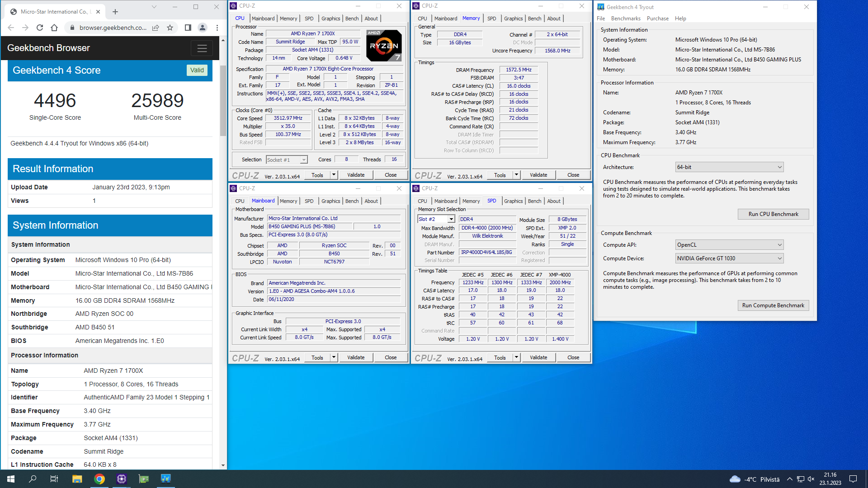Open Chrome three-dot menu
The width and height of the screenshot is (868, 488).
(x=217, y=28)
